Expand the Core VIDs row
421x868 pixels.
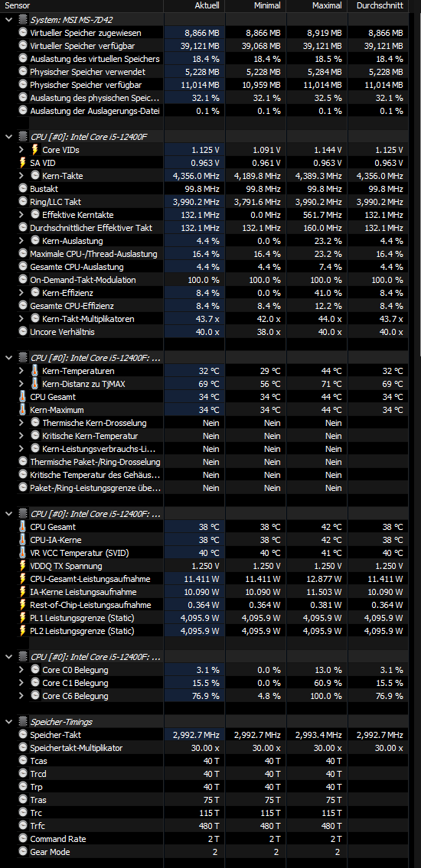(21, 149)
